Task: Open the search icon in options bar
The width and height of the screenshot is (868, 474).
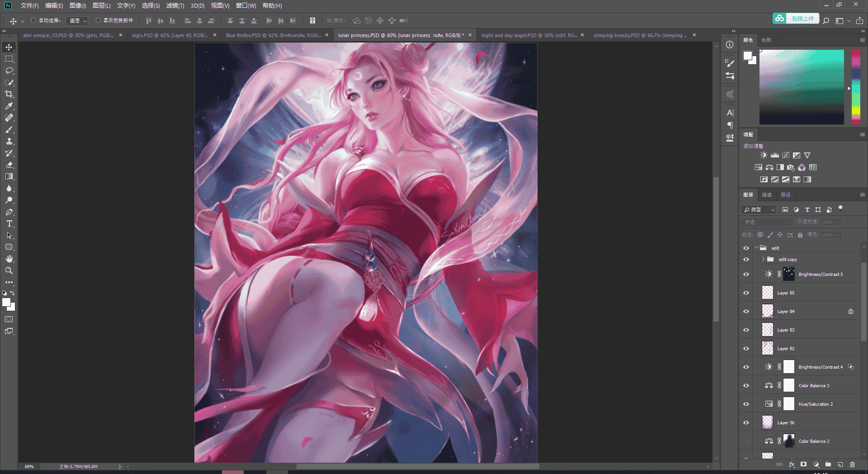Action: 826,21
